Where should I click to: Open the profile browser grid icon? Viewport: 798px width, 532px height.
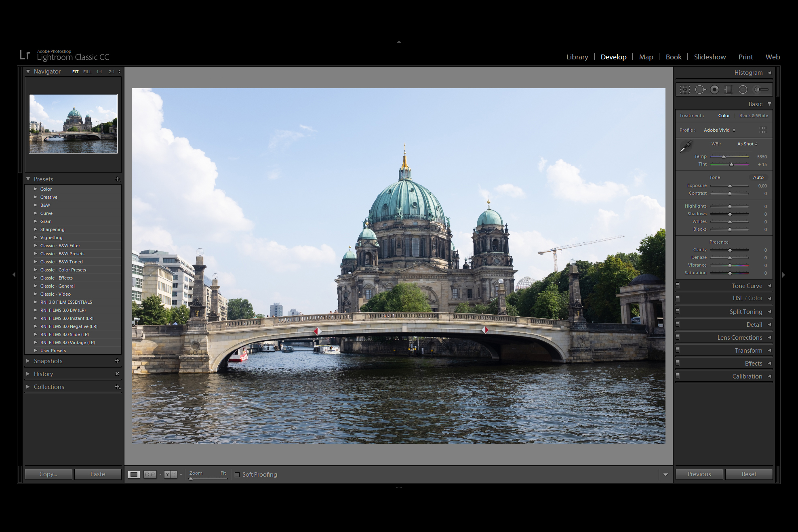764,130
